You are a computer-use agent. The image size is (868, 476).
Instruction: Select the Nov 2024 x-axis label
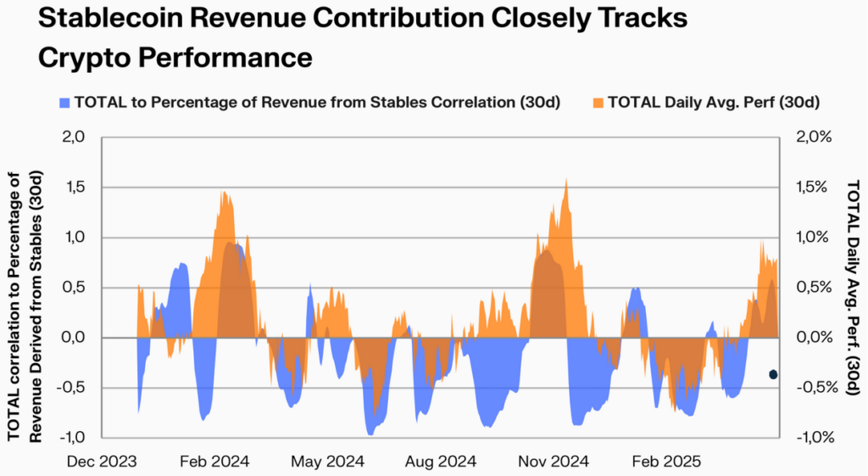[553, 462]
